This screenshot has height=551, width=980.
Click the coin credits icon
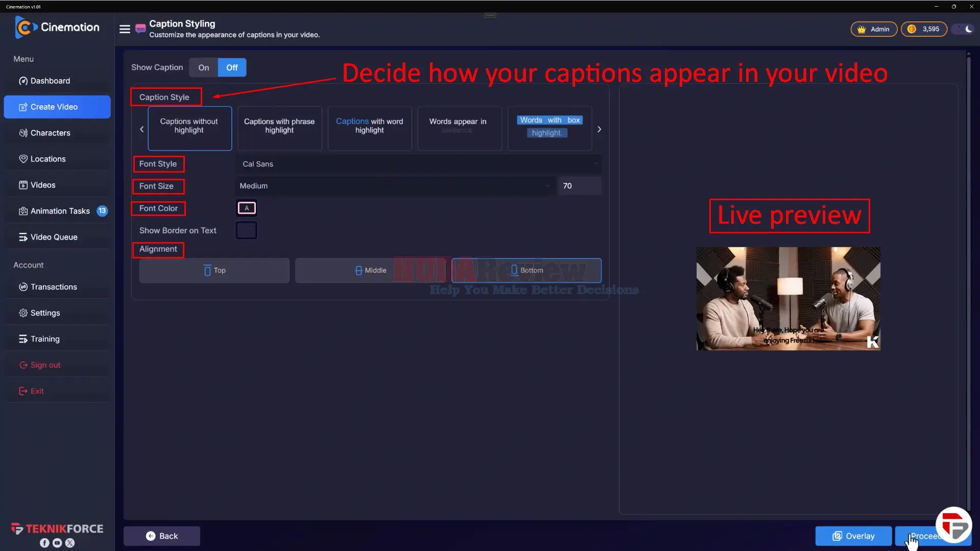click(x=912, y=29)
